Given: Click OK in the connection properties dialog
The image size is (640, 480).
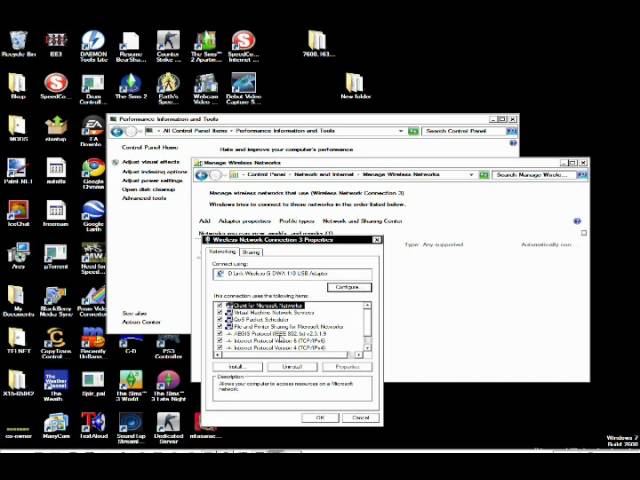Looking at the screenshot, I should [320, 418].
